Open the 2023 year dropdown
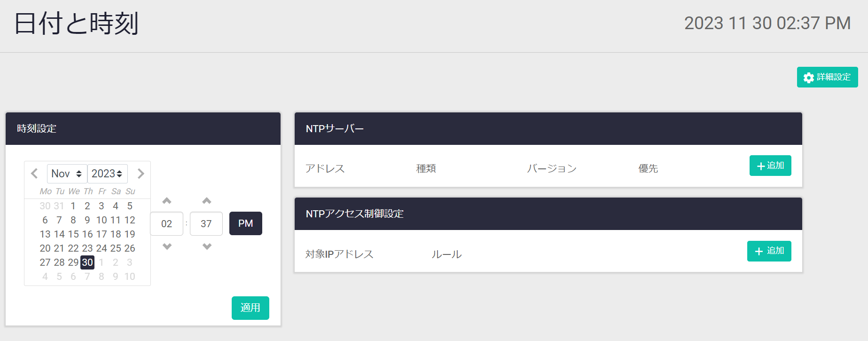This screenshot has height=341, width=868. 107,174
